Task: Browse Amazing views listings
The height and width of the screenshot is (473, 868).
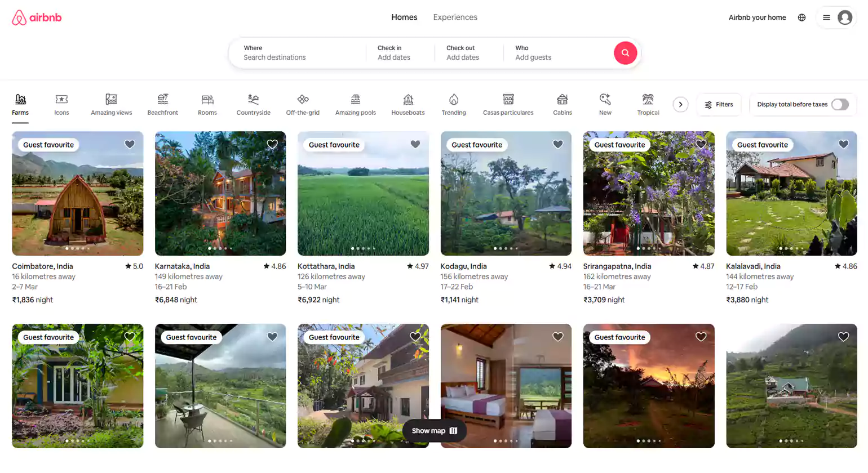Action: [x=111, y=104]
